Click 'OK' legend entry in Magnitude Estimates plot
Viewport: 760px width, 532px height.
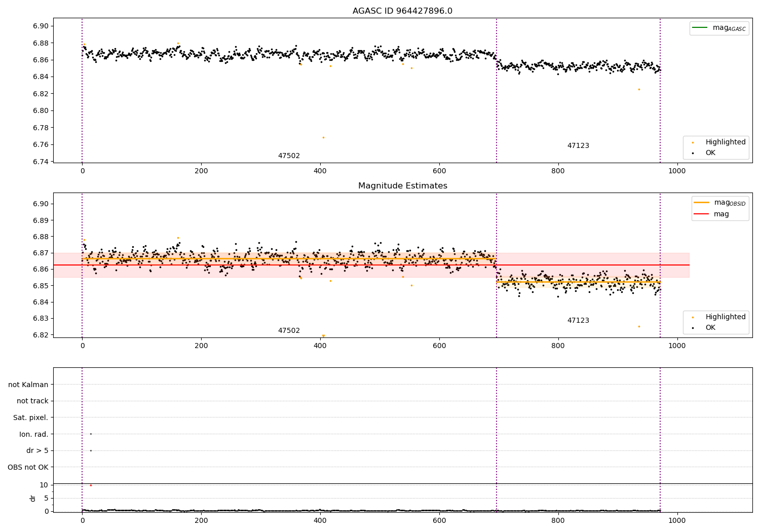coord(710,327)
